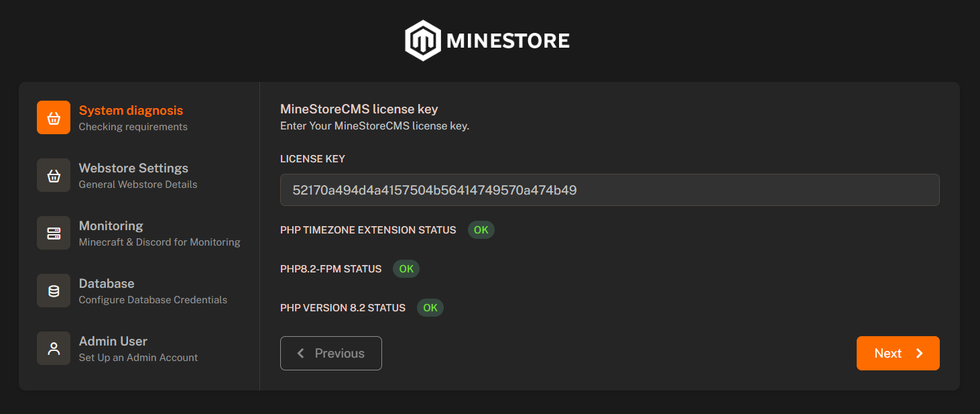Focus the License Key input field
Screen dimensions: 980x414
610,190
